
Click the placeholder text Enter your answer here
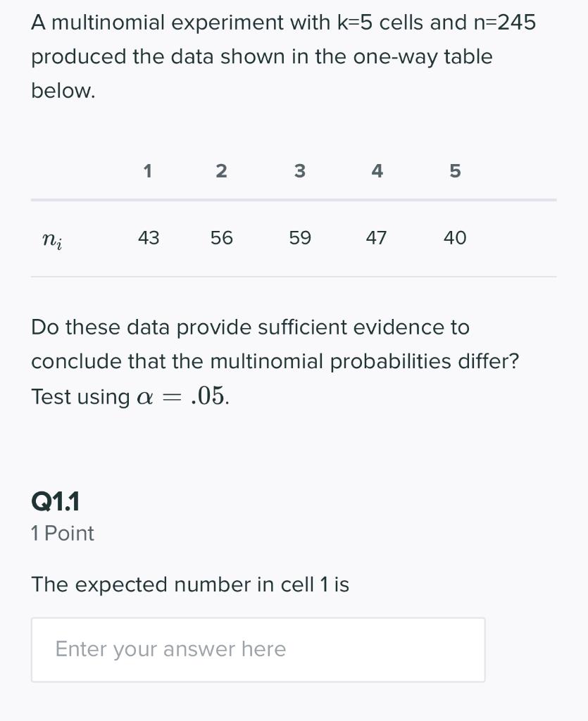click(169, 648)
